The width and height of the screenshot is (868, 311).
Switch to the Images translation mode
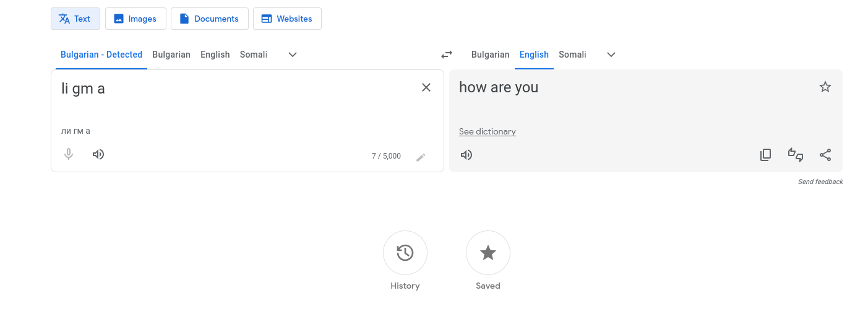click(135, 19)
